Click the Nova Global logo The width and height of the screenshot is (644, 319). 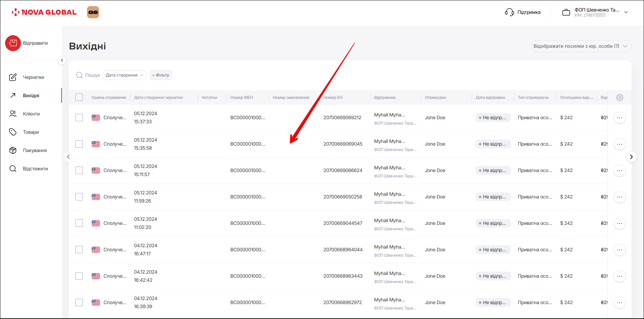(x=44, y=12)
